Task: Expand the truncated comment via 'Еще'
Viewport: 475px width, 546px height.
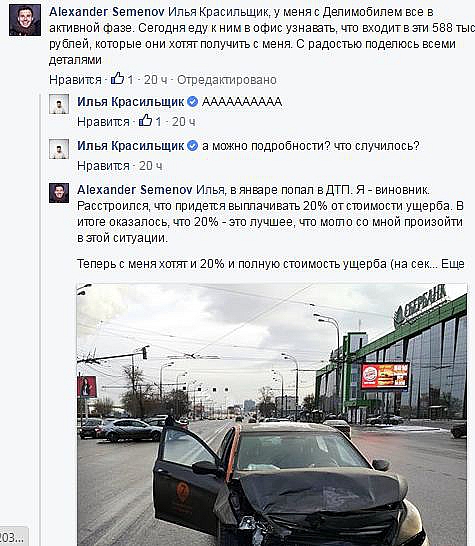Action: (x=453, y=264)
